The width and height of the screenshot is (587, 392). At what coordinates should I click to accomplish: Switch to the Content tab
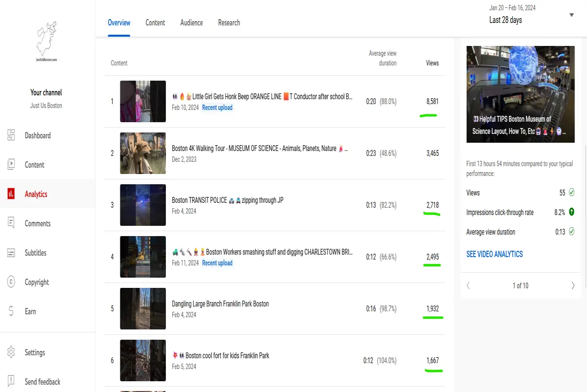click(155, 22)
